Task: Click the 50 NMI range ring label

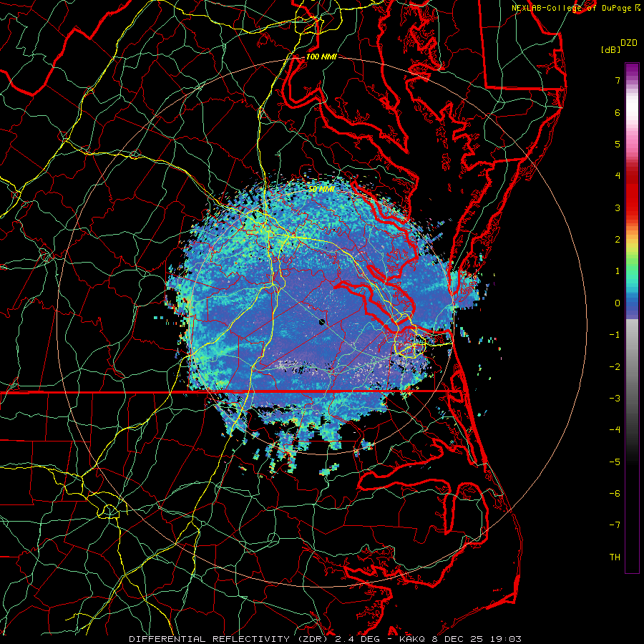Action: click(321, 189)
